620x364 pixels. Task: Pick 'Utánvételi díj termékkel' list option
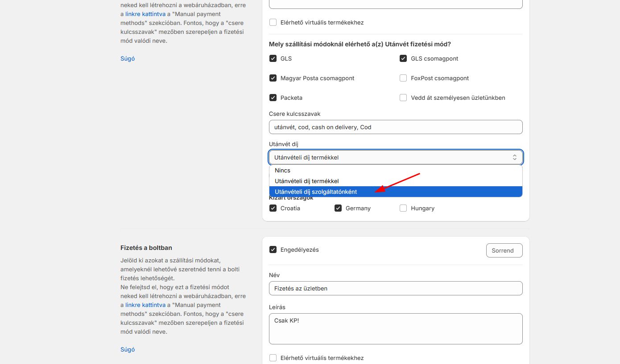coord(307,181)
